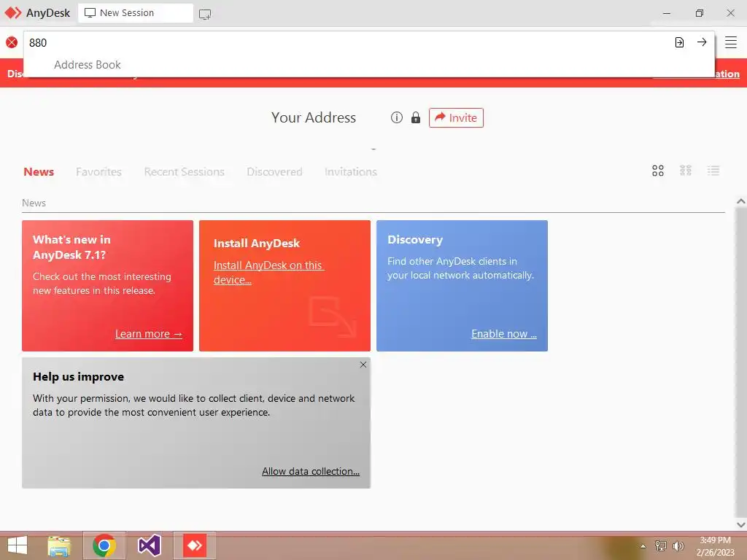Open the Discovery news card
This screenshot has width=747, height=560.
[x=462, y=286]
